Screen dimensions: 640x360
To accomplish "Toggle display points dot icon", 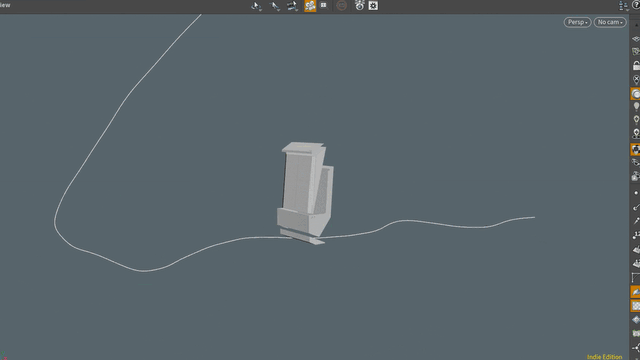I will 636,193.
